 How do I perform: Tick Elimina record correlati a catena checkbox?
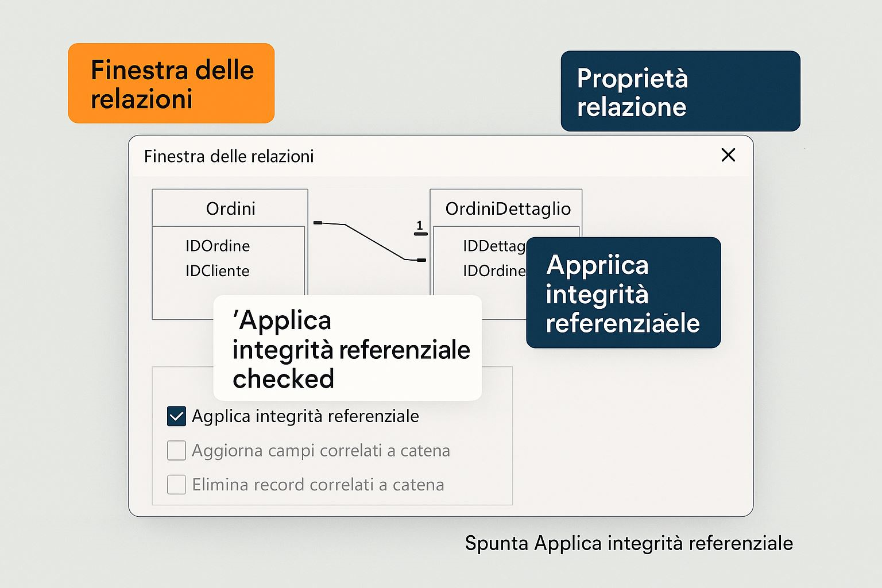pyautogui.click(x=176, y=485)
